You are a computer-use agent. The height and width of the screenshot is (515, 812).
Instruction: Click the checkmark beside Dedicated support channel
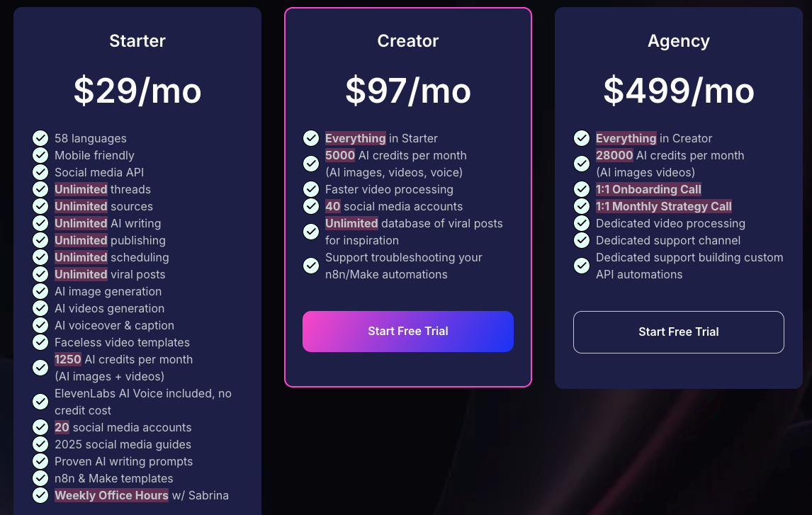pos(582,240)
